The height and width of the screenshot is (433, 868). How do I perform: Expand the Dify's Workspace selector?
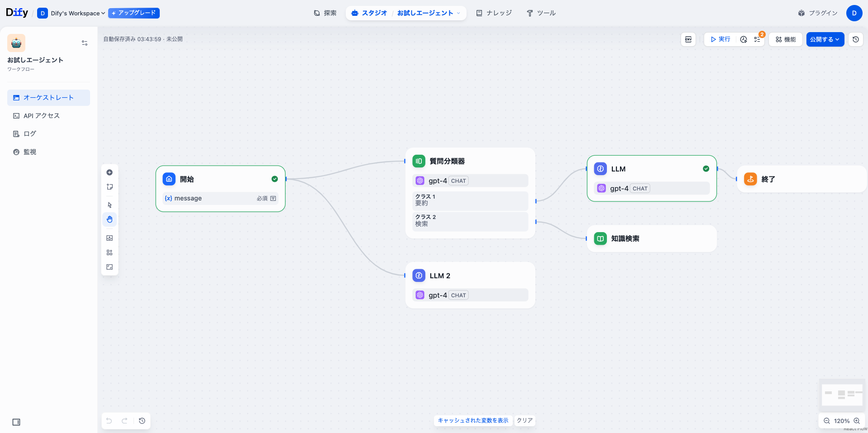pos(71,13)
